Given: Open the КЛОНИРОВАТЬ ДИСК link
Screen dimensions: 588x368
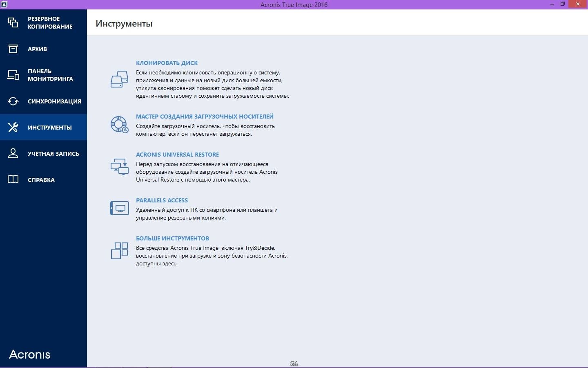Looking at the screenshot, I should click(x=167, y=63).
